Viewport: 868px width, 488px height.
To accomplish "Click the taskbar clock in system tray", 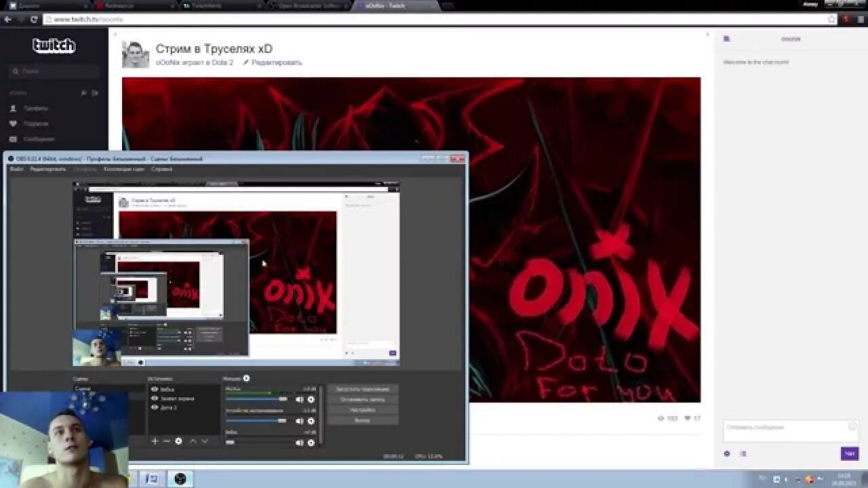I will pos(844,479).
